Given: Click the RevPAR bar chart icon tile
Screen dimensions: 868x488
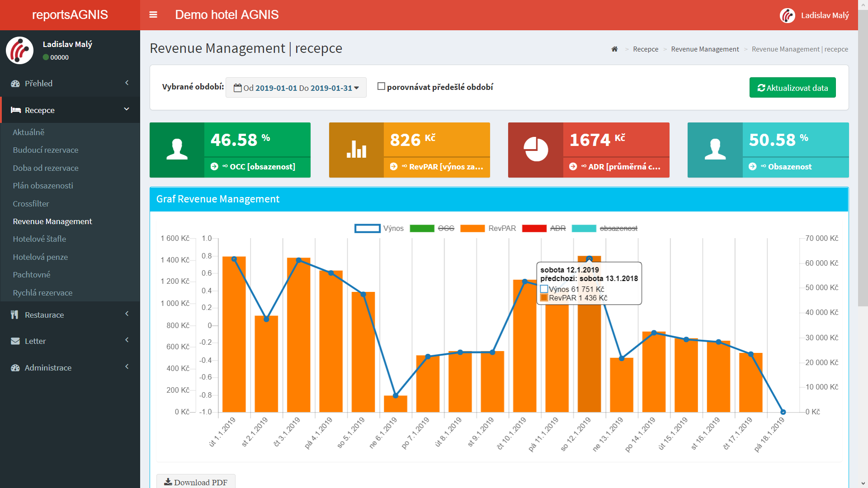Looking at the screenshot, I should [x=356, y=150].
